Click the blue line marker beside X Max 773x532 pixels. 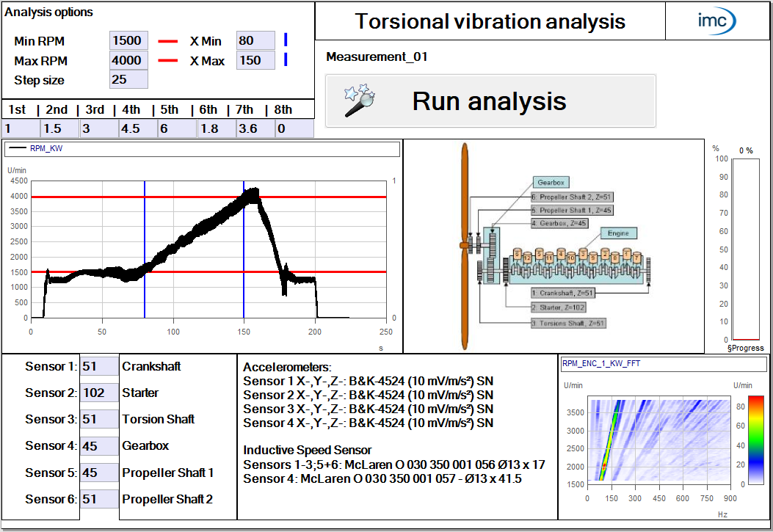point(286,60)
